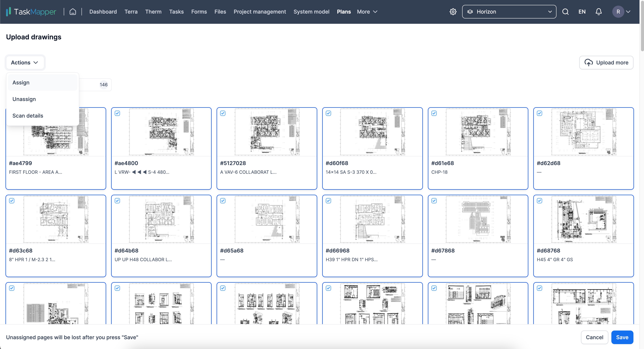Viewport: 644px width, 349px height.
Task: Expand user account chevron
Action: point(628,12)
